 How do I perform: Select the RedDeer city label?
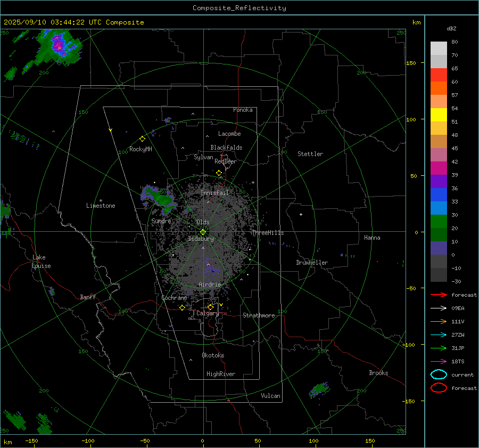point(226,161)
